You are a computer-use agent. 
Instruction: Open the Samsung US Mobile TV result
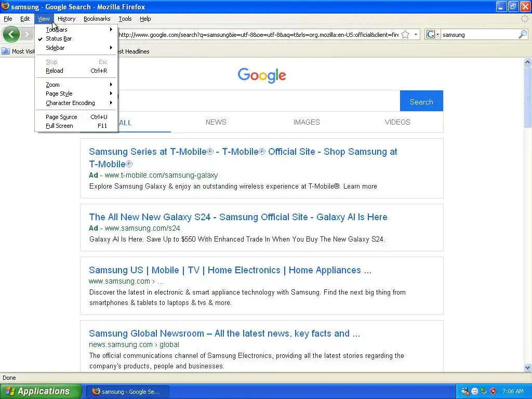click(x=230, y=270)
